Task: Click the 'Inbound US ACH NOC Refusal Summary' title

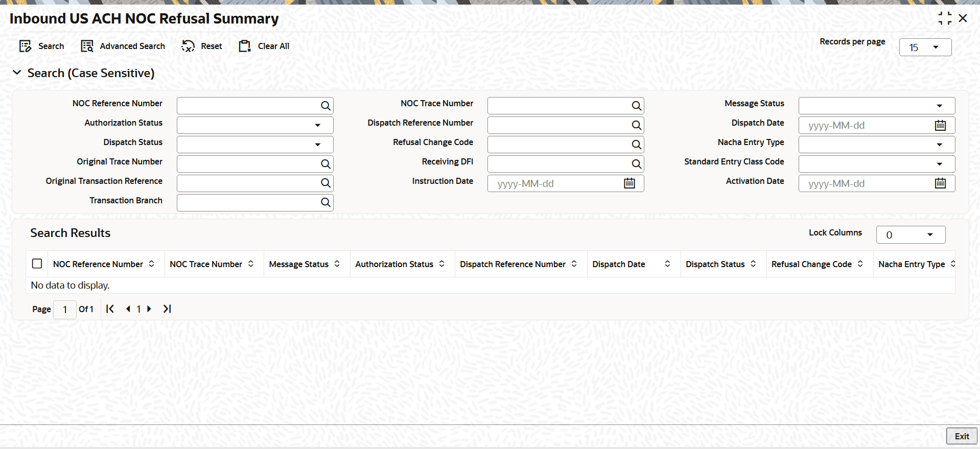Action: pyautogui.click(x=144, y=19)
